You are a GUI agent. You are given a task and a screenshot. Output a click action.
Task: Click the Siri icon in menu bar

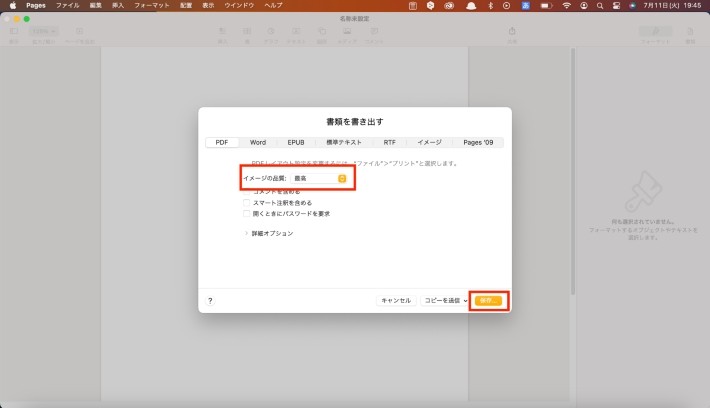pos(633,5)
